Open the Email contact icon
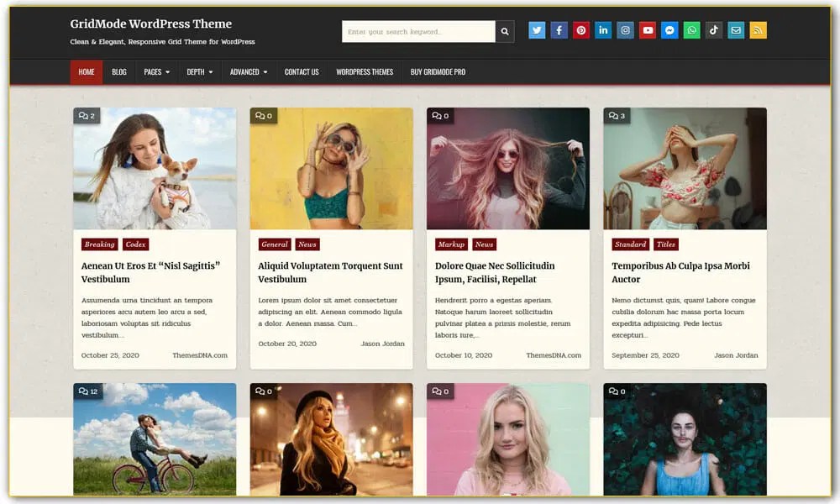The image size is (840, 504). [735, 29]
